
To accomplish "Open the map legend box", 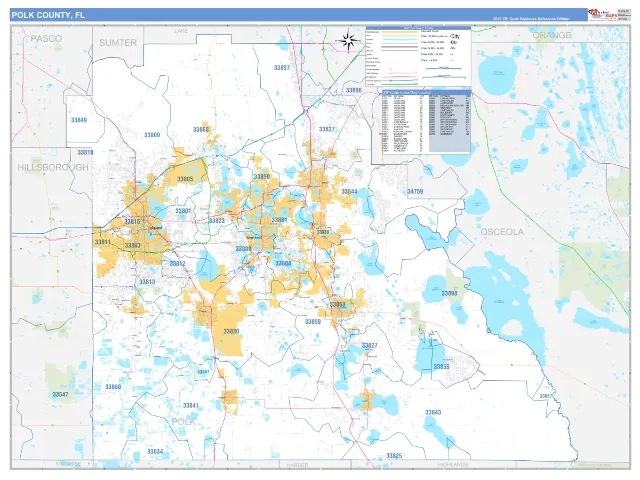I will pyautogui.click(x=418, y=56).
